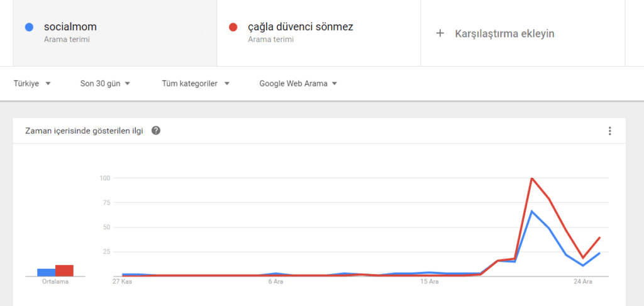Expand the Google Web Arama dropdown
Image resolution: width=644 pixels, height=306 pixels.
pos(298,83)
